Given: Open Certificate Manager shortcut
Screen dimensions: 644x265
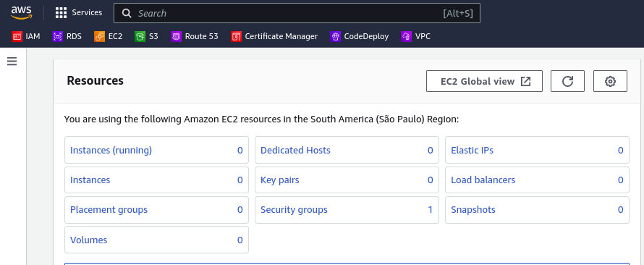Looking at the screenshot, I should point(274,37).
